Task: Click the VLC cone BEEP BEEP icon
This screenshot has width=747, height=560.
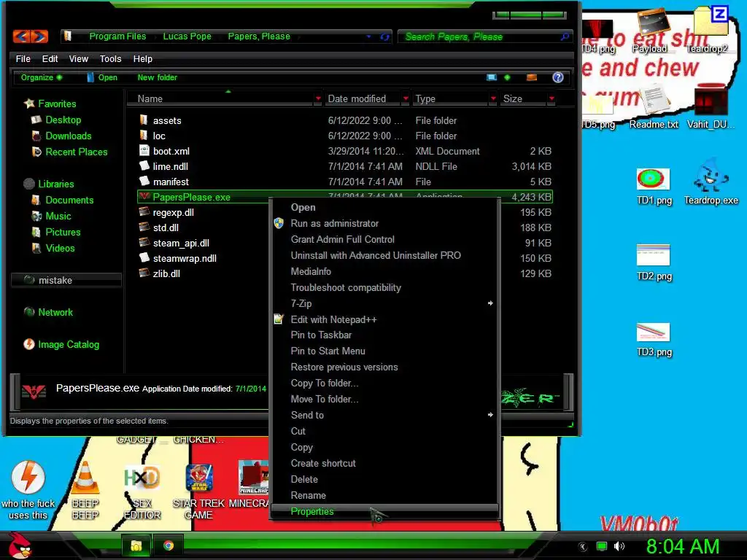Action: 85,491
